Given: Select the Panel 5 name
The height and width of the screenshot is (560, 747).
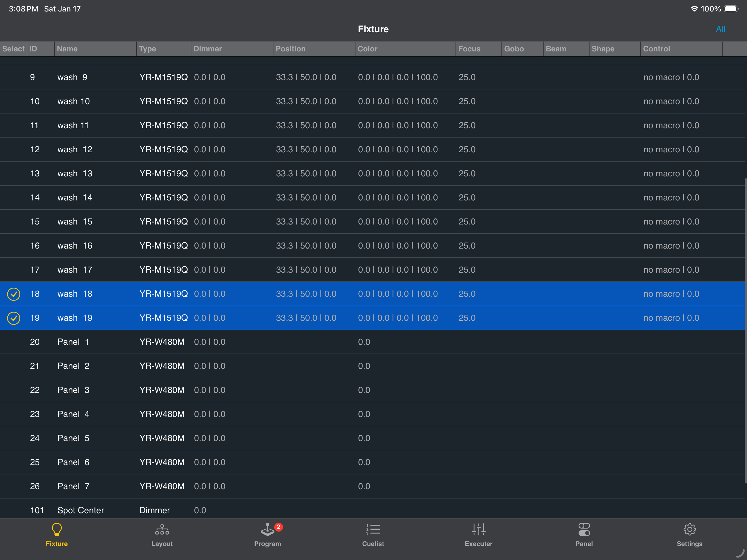Looking at the screenshot, I should 73,438.
